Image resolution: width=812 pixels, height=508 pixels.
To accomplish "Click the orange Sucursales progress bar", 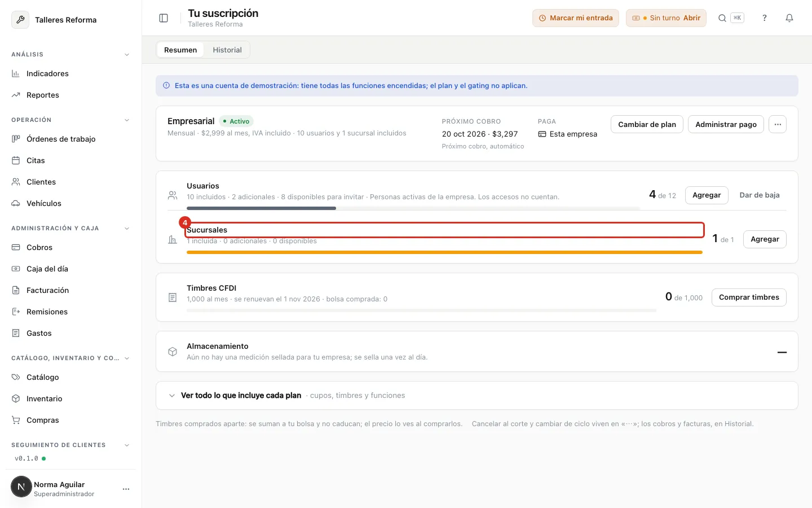I will click(444, 252).
